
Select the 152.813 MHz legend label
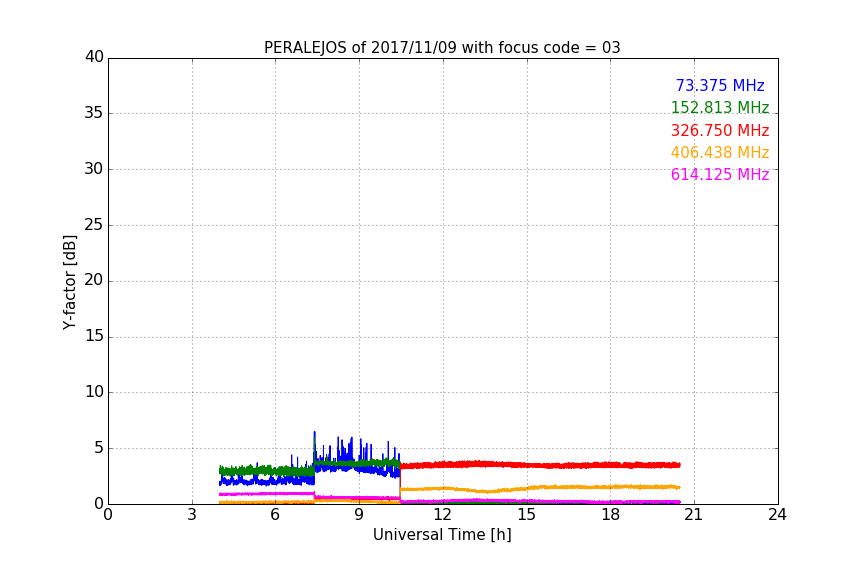pos(720,107)
